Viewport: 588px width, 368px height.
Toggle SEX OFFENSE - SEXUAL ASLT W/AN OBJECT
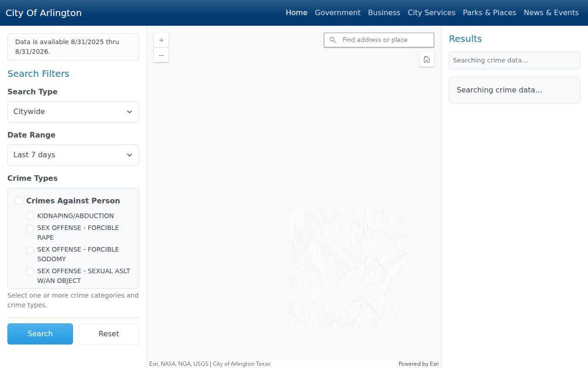point(30,271)
